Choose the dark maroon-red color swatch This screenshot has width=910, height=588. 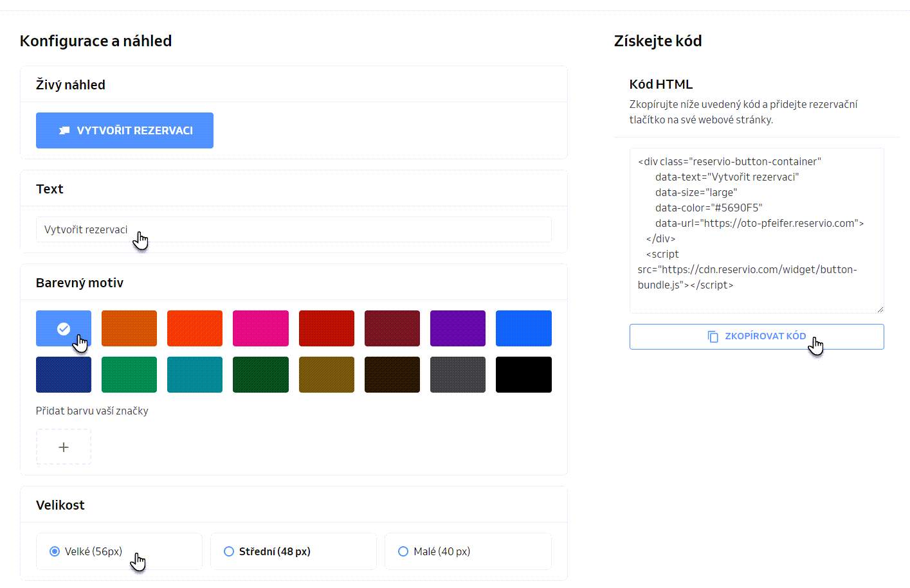coord(392,328)
